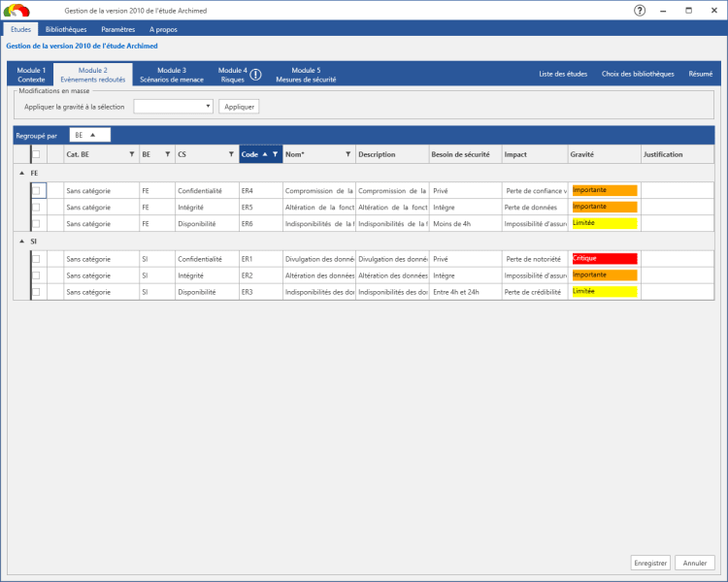
Task: Switch to Module 3 Scénarios de menace tab
Action: pos(172,75)
